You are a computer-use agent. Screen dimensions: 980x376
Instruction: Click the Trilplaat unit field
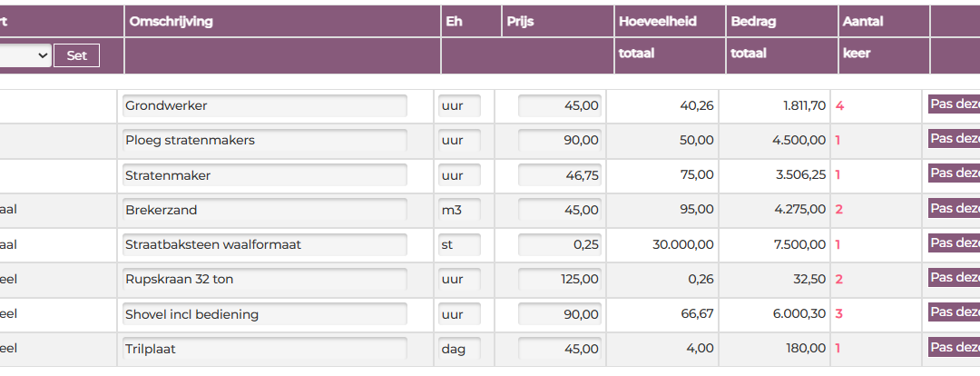click(x=458, y=348)
